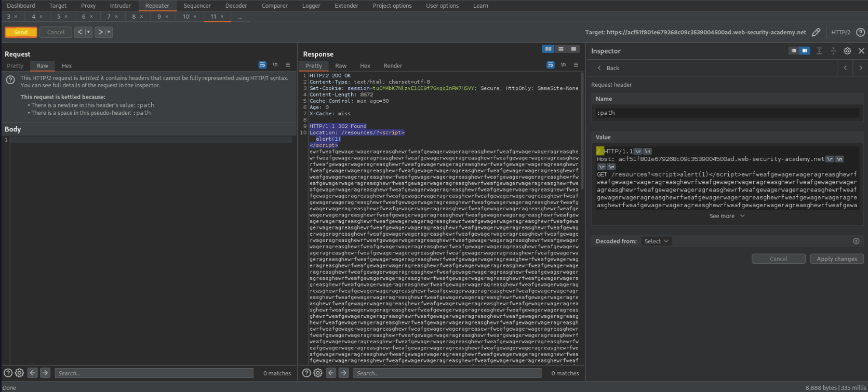Dock Inspector to the right side

tap(805, 51)
